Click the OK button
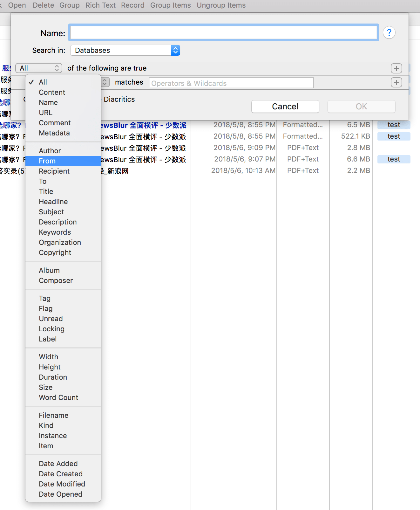Viewport: 420px width, 510px height. pyautogui.click(x=361, y=107)
